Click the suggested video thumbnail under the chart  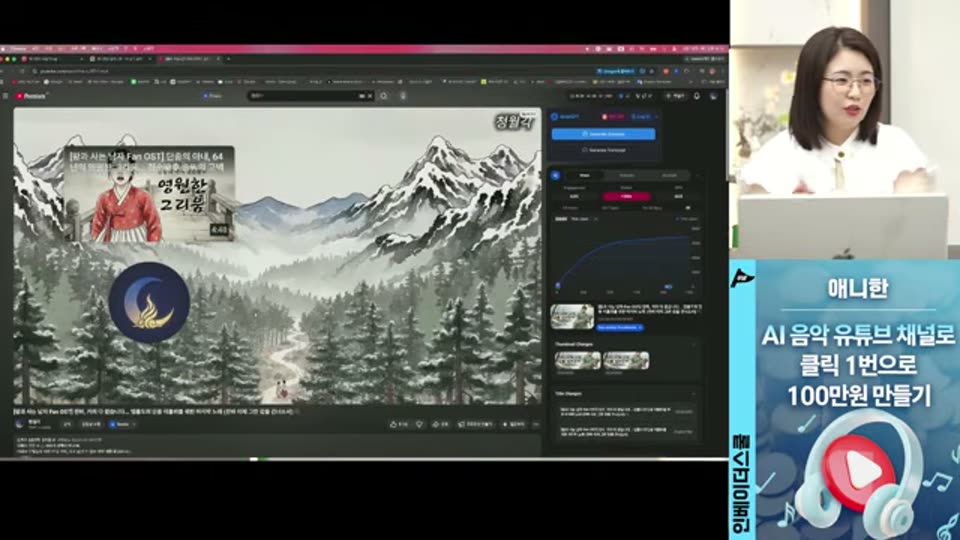[572, 317]
